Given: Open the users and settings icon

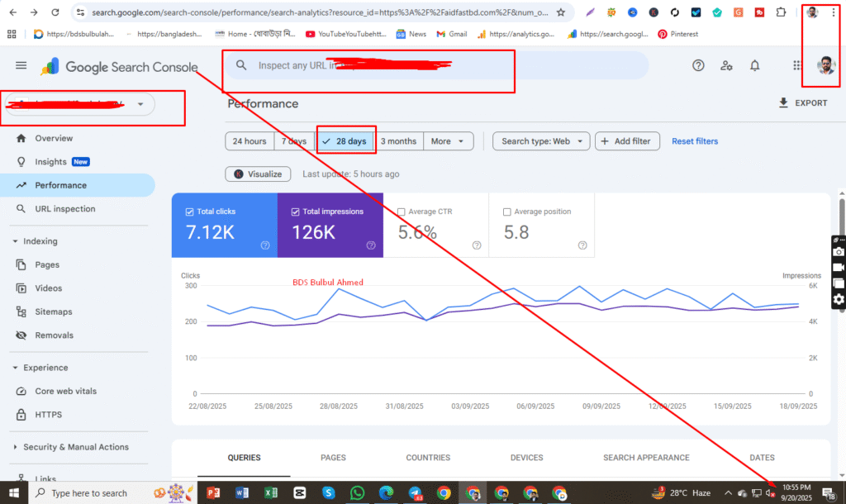Looking at the screenshot, I should [x=726, y=66].
